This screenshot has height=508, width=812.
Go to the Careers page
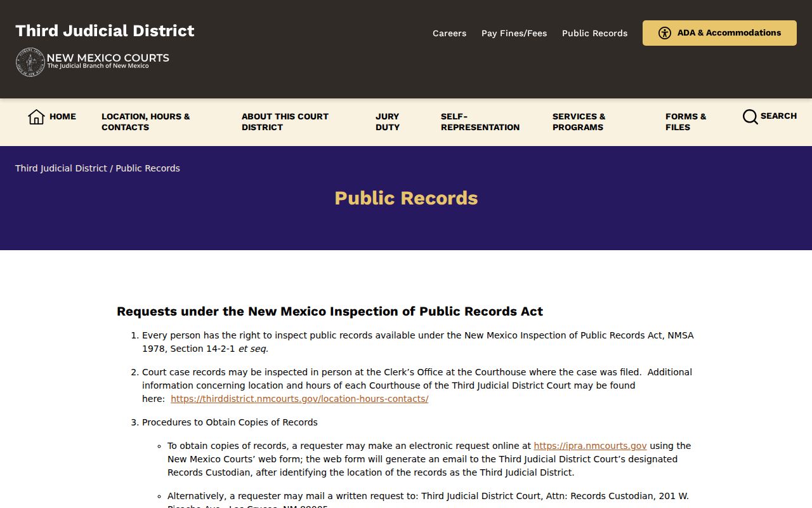click(x=449, y=33)
